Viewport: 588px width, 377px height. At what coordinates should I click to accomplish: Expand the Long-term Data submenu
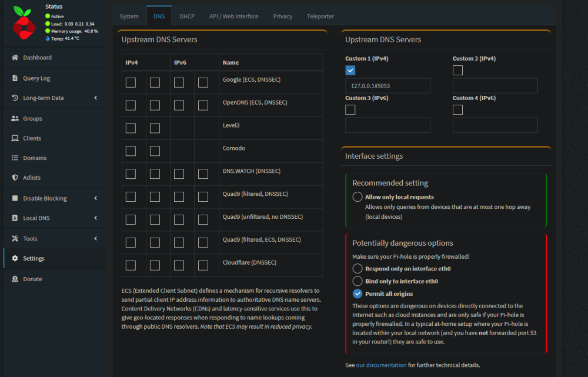pyautogui.click(x=96, y=98)
